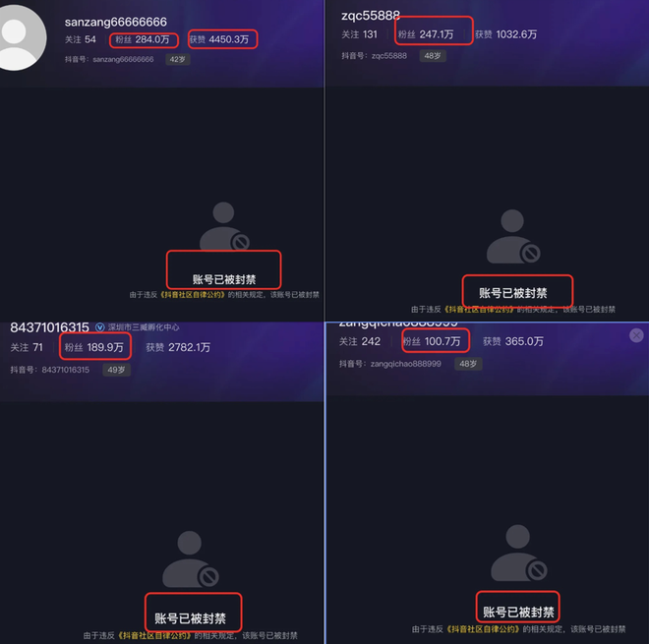Open 粉丝 284.0万 follower list

[143, 39]
